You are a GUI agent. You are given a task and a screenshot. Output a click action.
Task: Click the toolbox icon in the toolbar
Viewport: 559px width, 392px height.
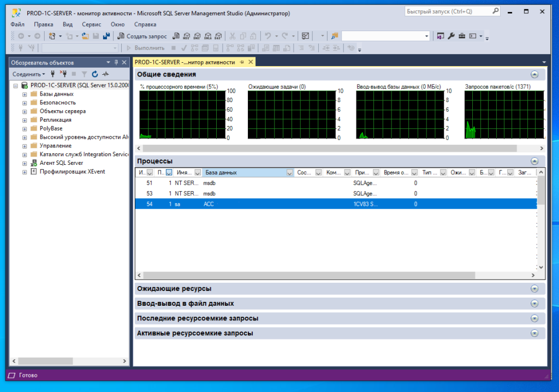pyautogui.click(x=461, y=36)
